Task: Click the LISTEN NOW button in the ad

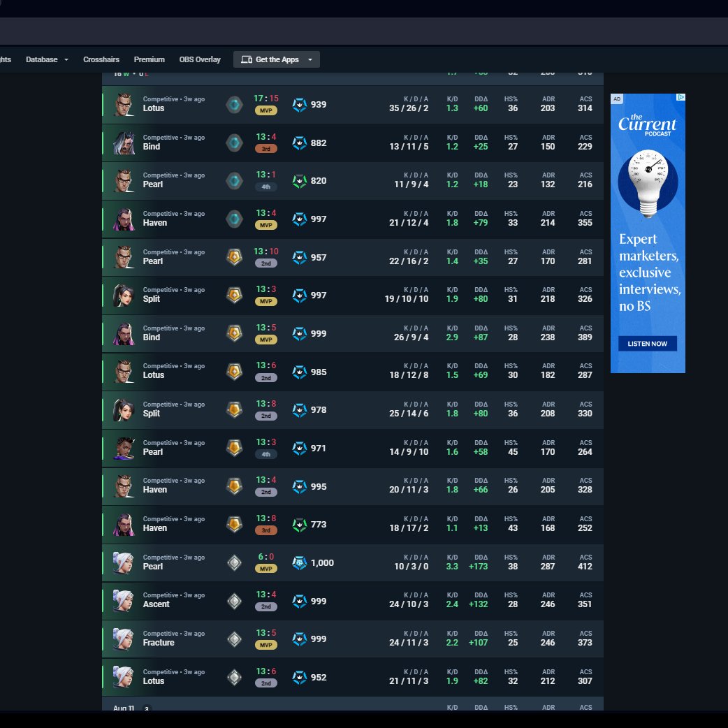Action: tap(647, 343)
